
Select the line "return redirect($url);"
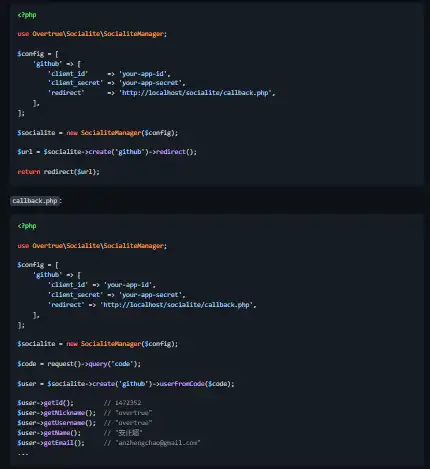pyautogui.click(x=58, y=172)
